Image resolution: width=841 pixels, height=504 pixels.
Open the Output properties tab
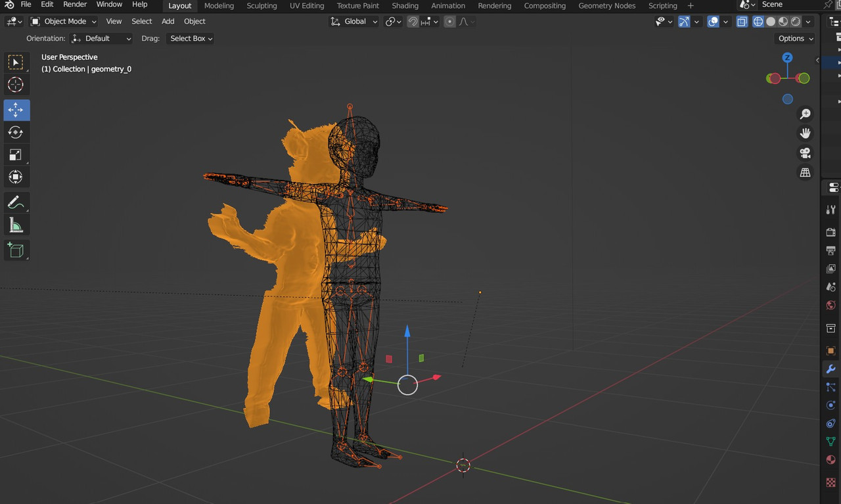click(831, 251)
